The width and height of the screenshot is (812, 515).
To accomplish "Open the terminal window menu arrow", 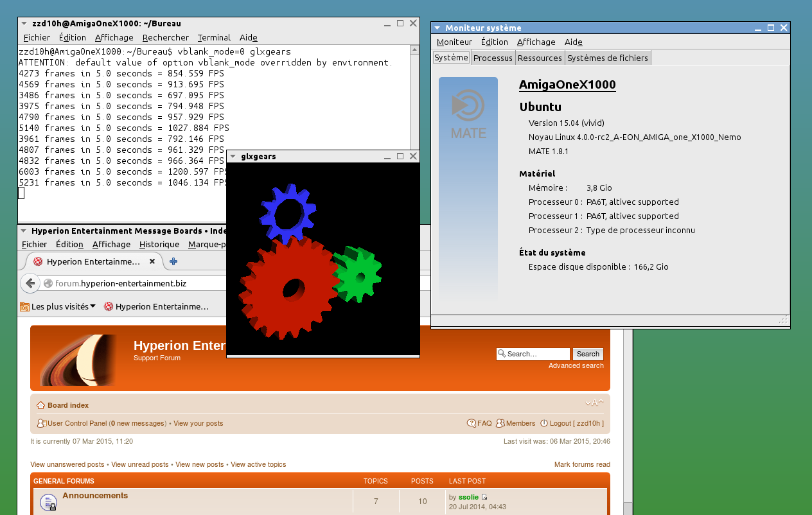I will 24,23.
